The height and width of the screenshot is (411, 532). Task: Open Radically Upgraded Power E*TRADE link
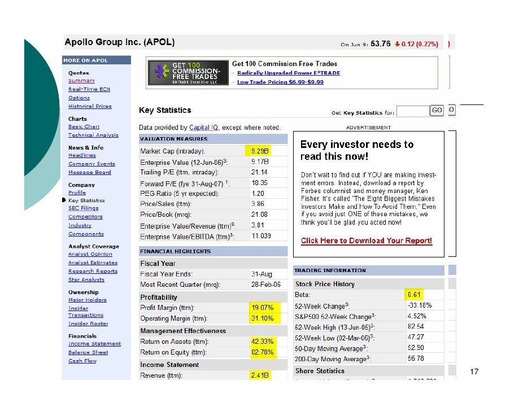[289, 73]
